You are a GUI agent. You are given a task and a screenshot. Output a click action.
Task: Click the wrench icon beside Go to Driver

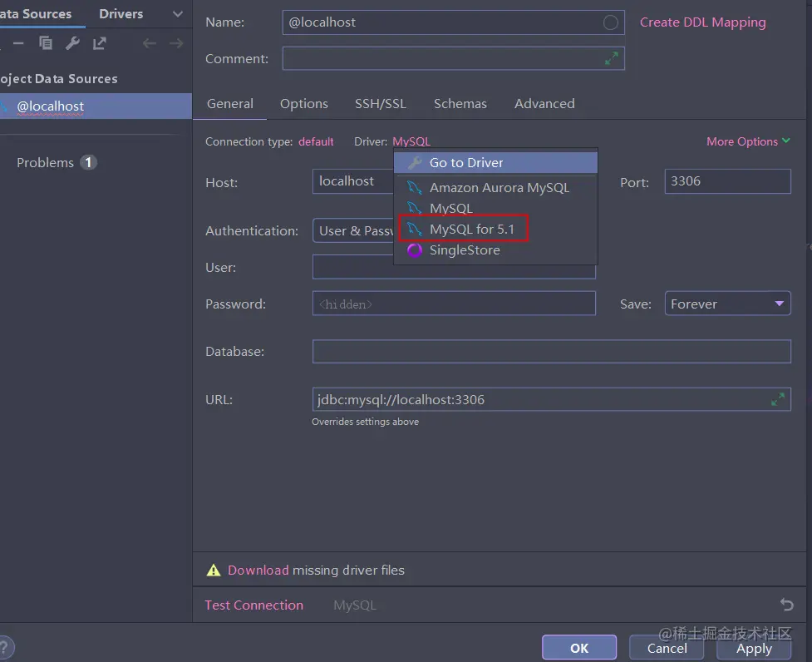[x=414, y=163]
